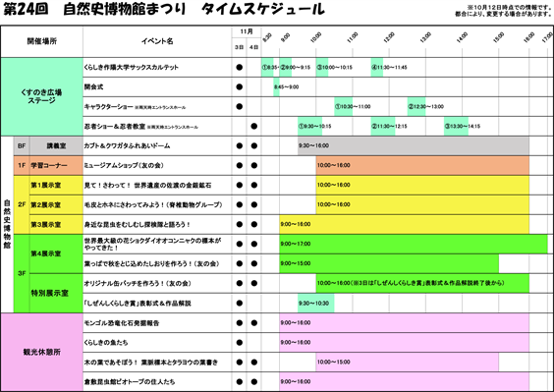This screenshot has height=392, width=554.
Task: Click the 開催場所 column header
Action: tap(41, 41)
